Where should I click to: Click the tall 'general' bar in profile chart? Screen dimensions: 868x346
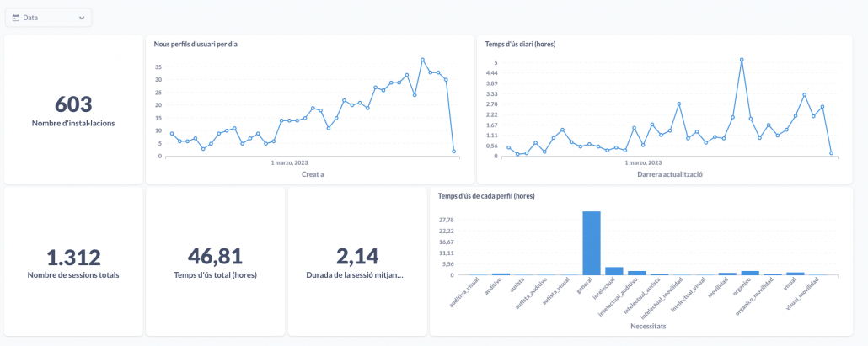[x=592, y=242]
